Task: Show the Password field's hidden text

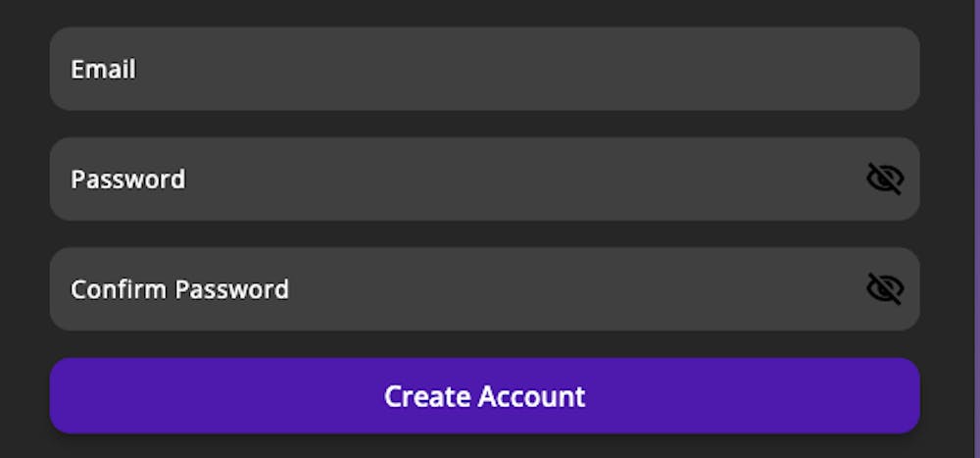Action: [x=885, y=179]
